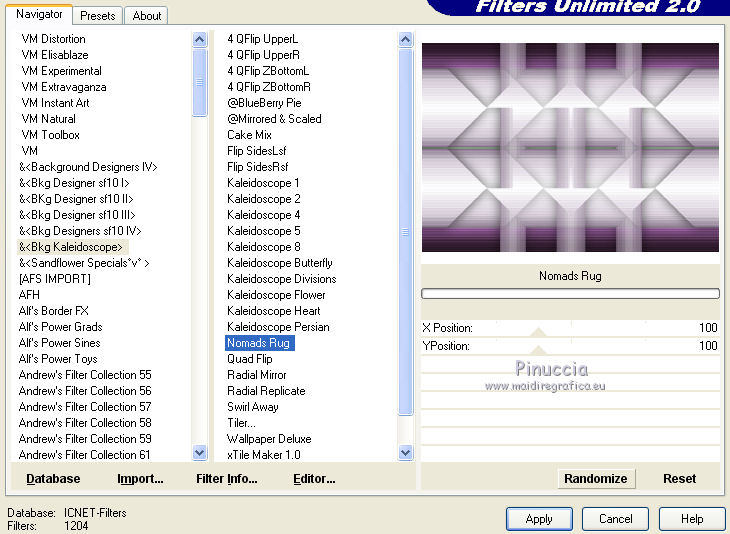The image size is (730, 534).
Task: Select VM Experimental category
Action: click(61, 71)
